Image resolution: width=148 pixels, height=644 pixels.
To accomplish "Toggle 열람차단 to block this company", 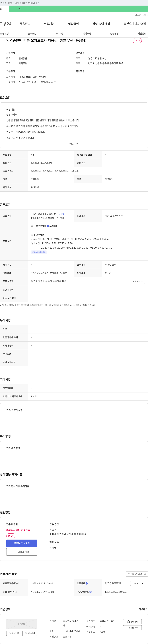I will tap(30, 633).
